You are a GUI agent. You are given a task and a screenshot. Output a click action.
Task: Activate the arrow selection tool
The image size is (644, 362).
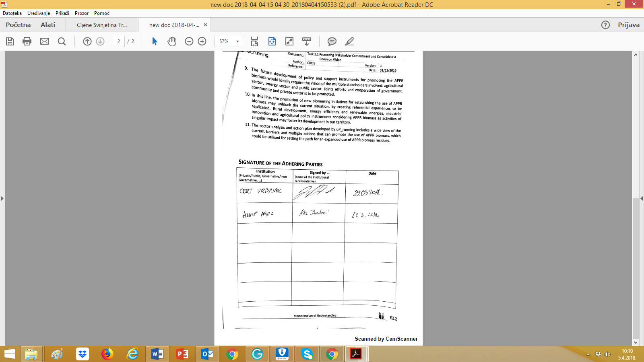point(155,41)
